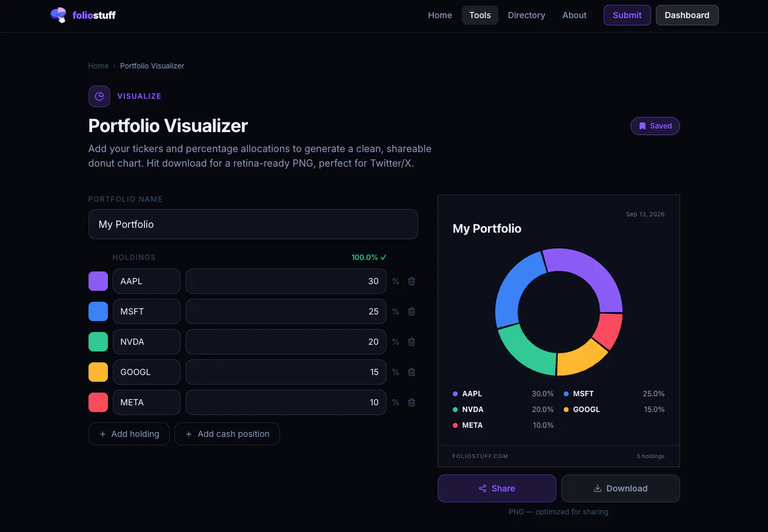This screenshot has width=768, height=532.
Task: Click the GOOGL legend entry
Action: coord(614,410)
